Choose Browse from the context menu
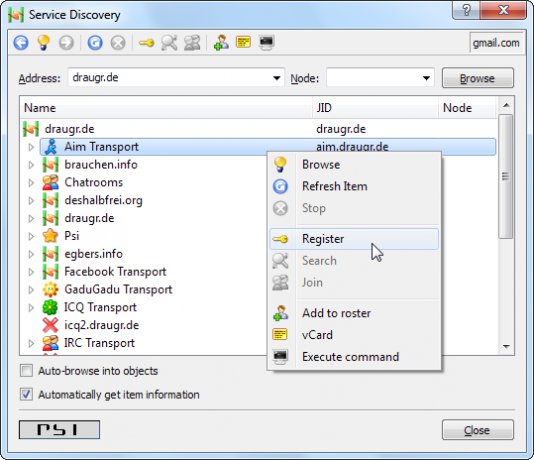Viewport: 534px width, 460px height. (354, 165)
